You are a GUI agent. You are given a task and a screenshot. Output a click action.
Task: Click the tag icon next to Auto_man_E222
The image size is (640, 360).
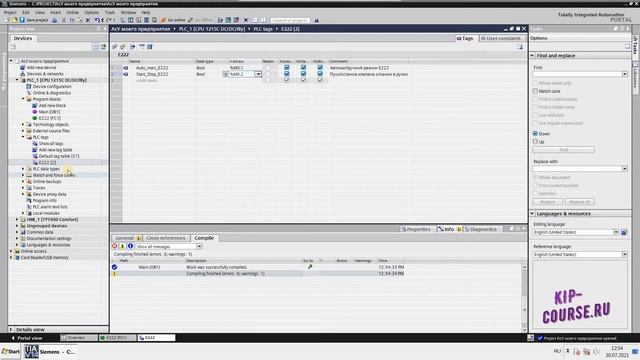click(x=126, y=68)
